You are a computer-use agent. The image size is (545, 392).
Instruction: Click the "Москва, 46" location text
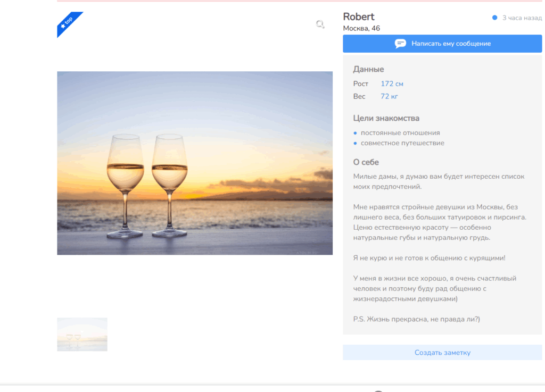[361, 28]
